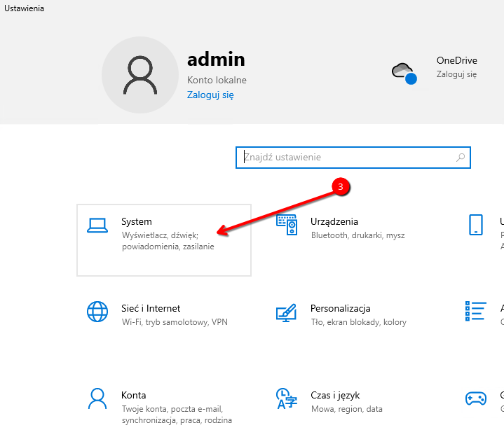Click the phone icon at right edge

476,225
